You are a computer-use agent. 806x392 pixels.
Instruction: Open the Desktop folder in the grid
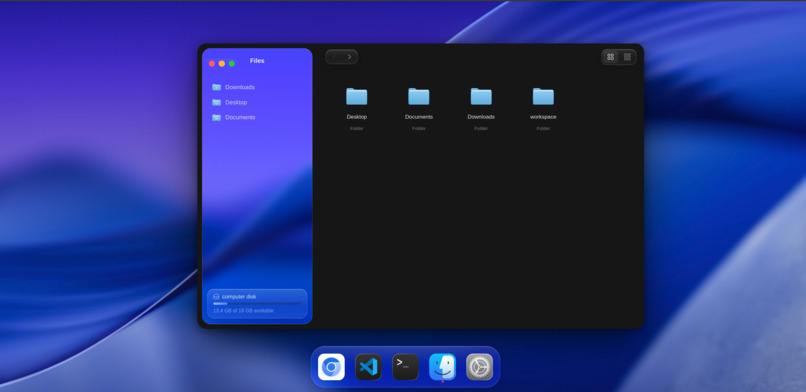pos(357,97)
